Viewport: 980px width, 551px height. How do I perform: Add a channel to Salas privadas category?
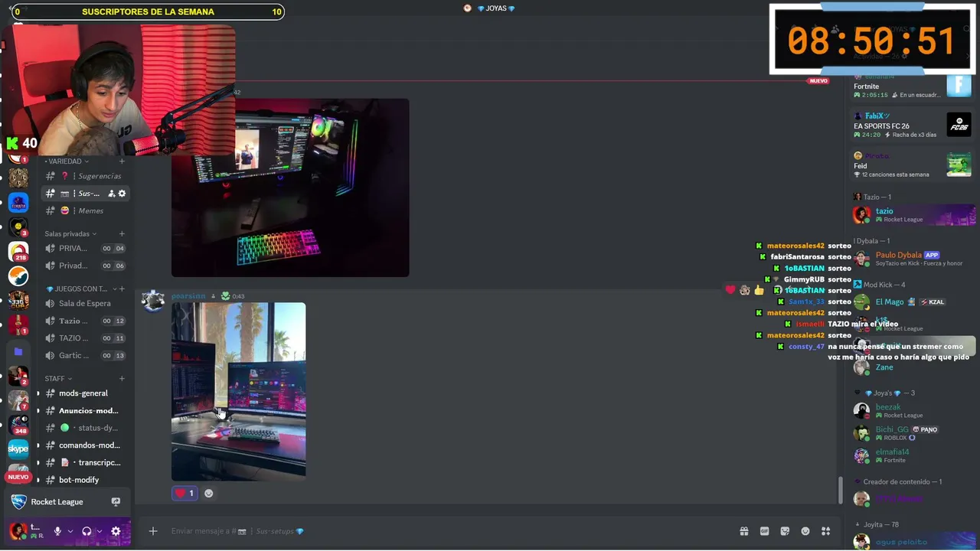[122, 233]
